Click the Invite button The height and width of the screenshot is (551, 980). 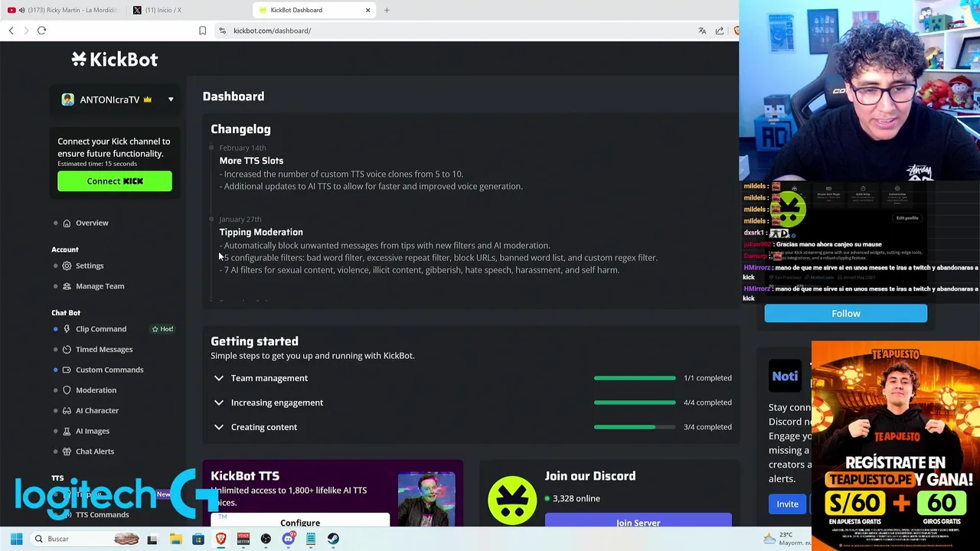(787, 504)
